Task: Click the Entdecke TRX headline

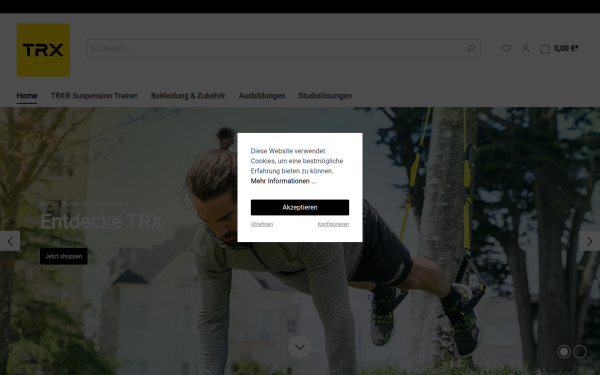Action: coord(101,221)
